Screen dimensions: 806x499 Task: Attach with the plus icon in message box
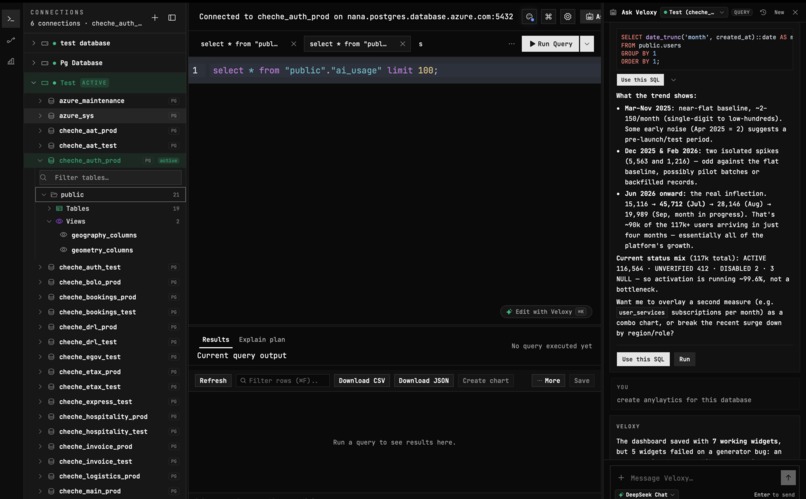(x=621, y=477)
